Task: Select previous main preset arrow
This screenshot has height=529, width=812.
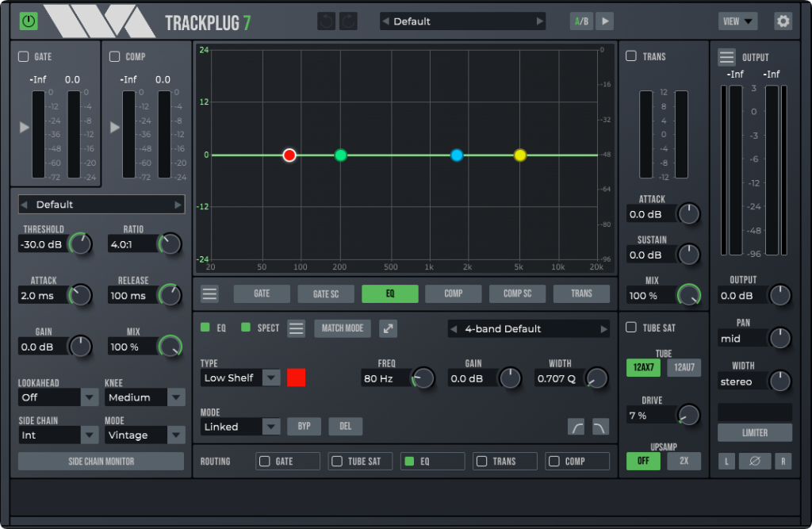Action: pos(386,21)
